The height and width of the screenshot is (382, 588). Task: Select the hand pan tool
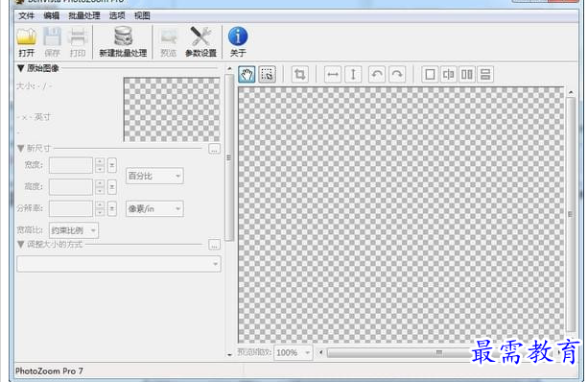247,74
